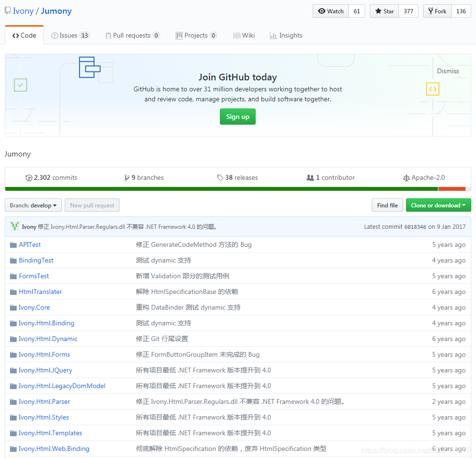The height and width of the screenshot is (459, 476).
Task: Click the Fork button
Action: coord(437,11)
